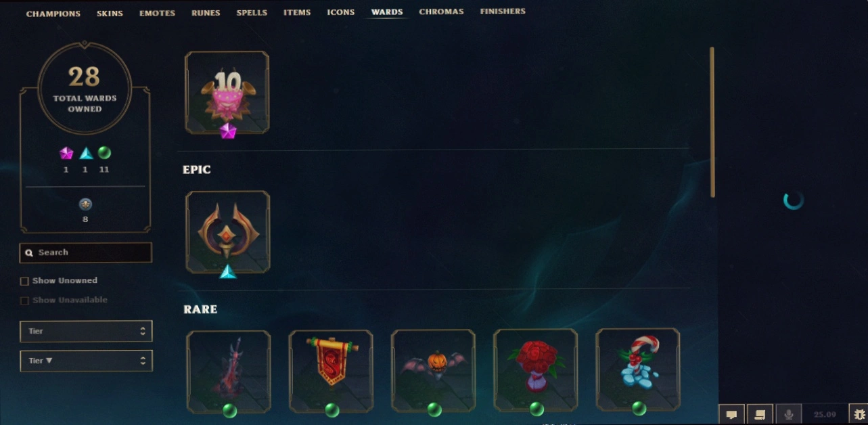This screenshot has height=425, width=868.
Task: Open the chat panel speech-bubble icon
Action: coord(731,414)
